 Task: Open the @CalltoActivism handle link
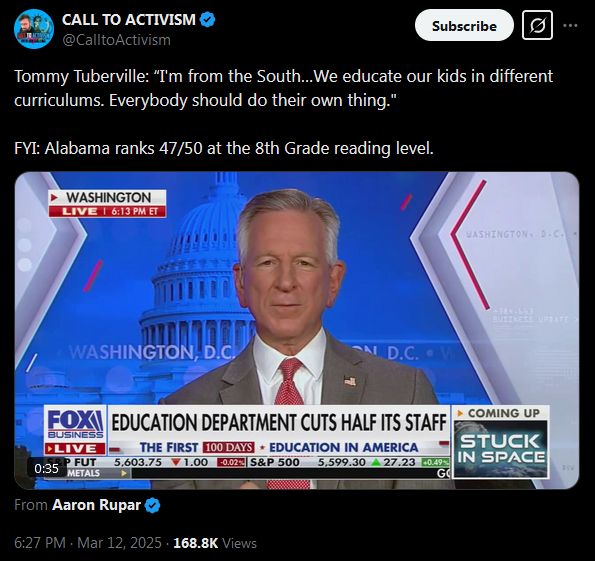(116, 39)
